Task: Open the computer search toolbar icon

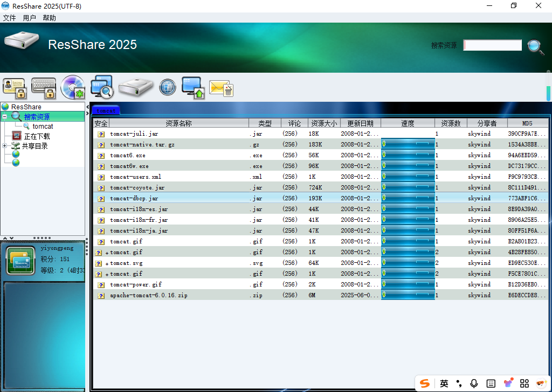Action: [x=102, y=87]
